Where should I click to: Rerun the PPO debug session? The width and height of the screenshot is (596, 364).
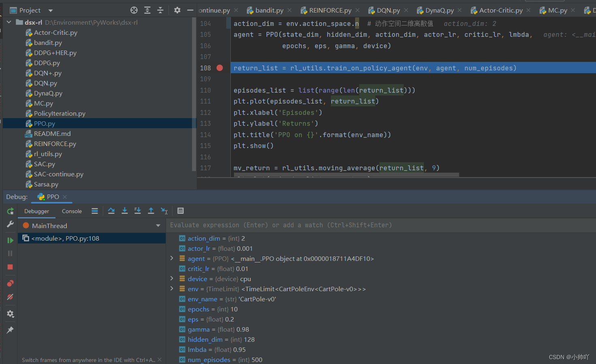coord(10,211)
